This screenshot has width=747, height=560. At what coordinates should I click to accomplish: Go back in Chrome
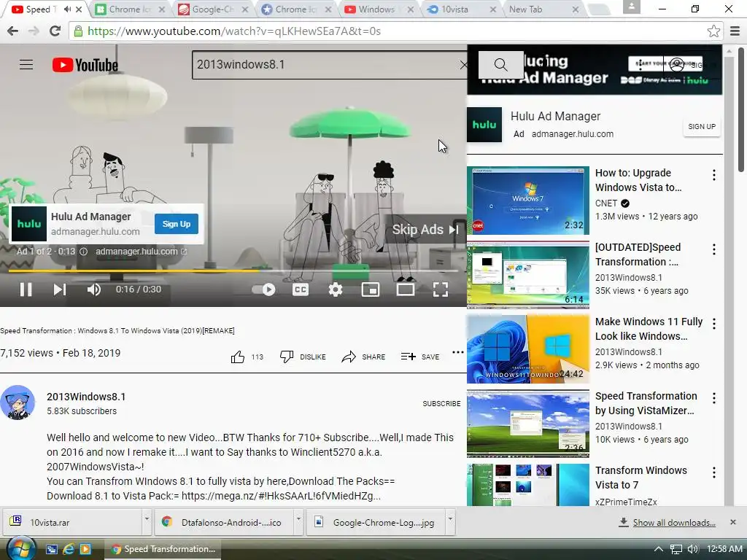point(13,31)
